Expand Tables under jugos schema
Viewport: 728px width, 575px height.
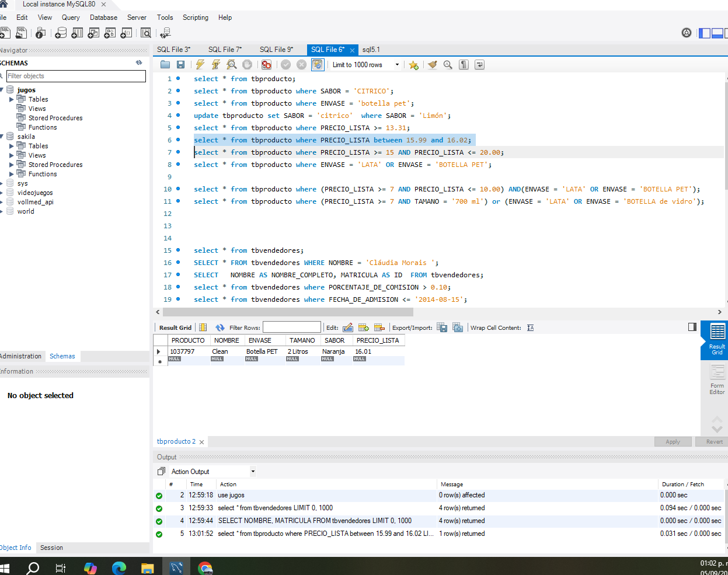click(12, 99)
